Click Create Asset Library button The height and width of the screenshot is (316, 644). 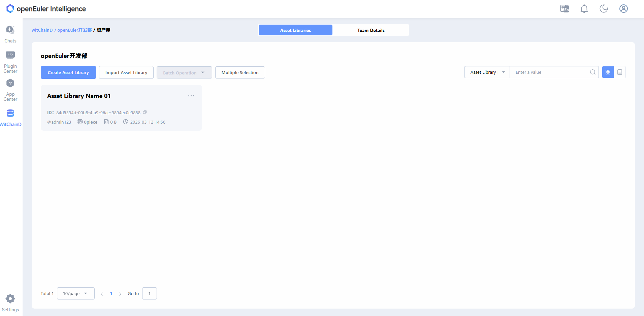click(x=68, y=72)
